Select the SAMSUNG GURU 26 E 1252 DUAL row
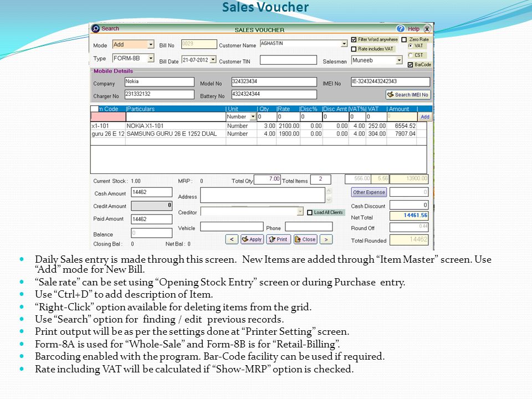The height and width of the screenshot is (399, 532). point(254,134)
